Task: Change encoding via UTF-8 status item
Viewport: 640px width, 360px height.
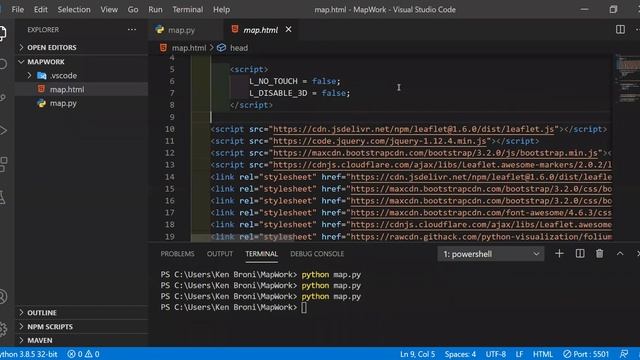Action: pos(496,354)
